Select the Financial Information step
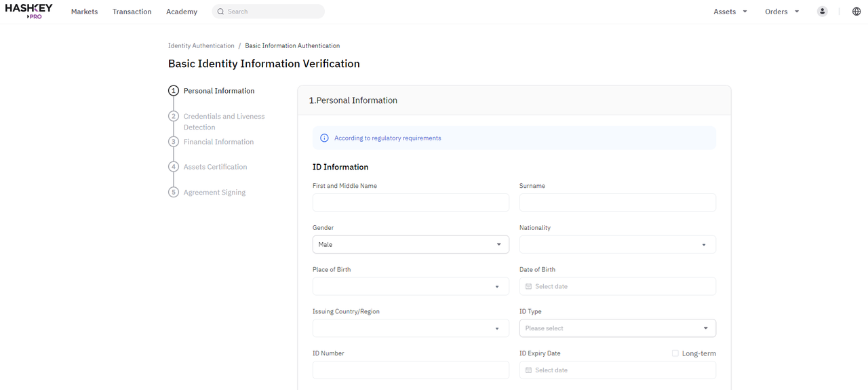This screenshot has height=390, width=868. coord(218,142)
